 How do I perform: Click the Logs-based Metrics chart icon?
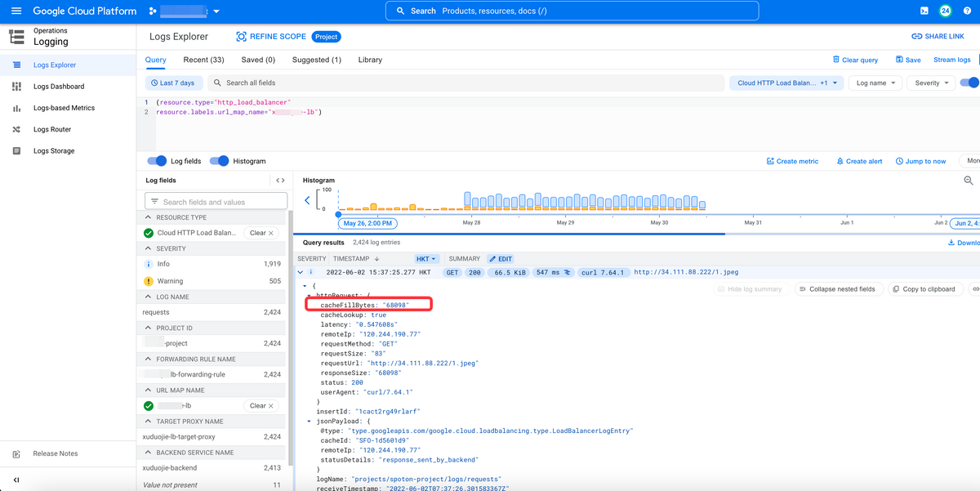[16, 108]
